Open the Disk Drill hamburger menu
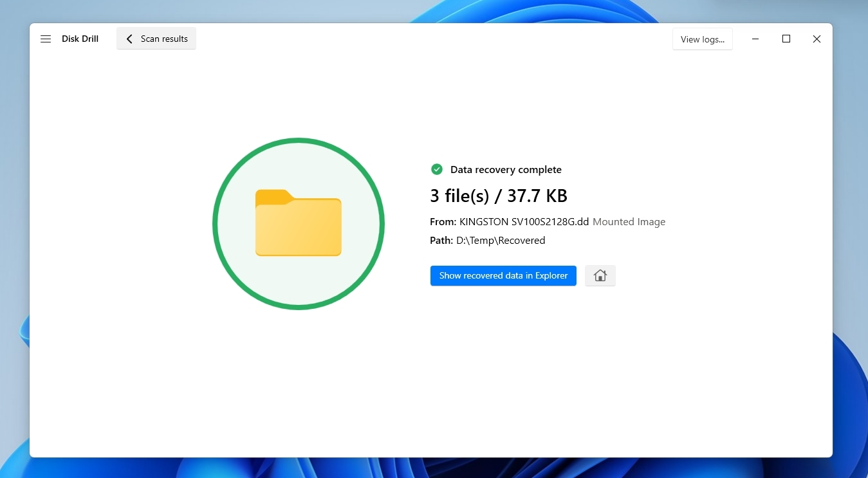The height and width of the screenshot is (478, 868). [x=46, y=39]
